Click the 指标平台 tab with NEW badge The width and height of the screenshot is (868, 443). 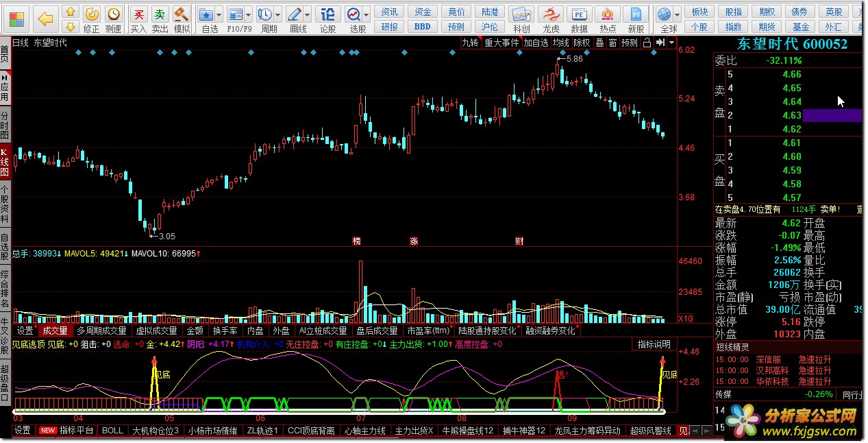tap(66, 431)
